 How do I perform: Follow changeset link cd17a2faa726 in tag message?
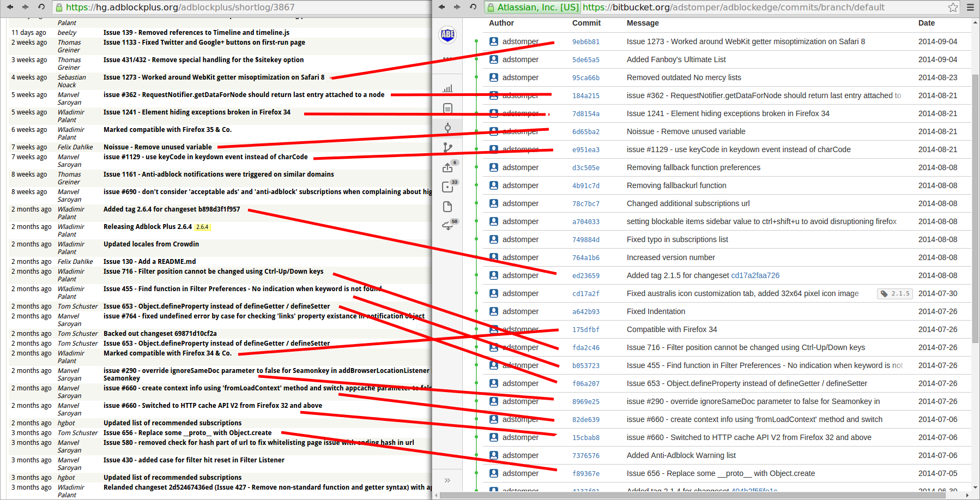pos(755,275)
